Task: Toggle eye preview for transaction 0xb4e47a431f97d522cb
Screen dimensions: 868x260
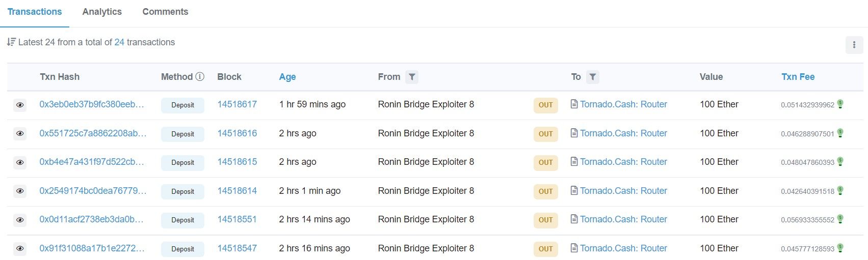Action: point(20,162)
